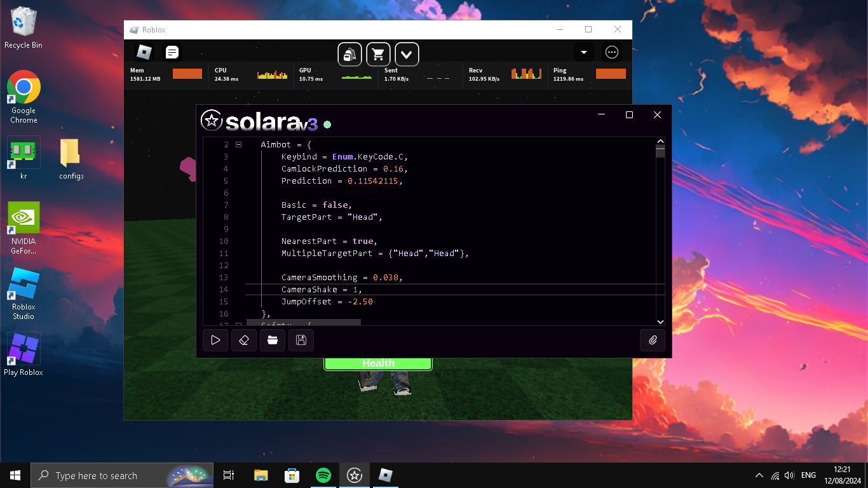This screenshot has height=488, width=868.
Task: Click the Prediction value 0.11542115
Action: click(x=373, y=181)
